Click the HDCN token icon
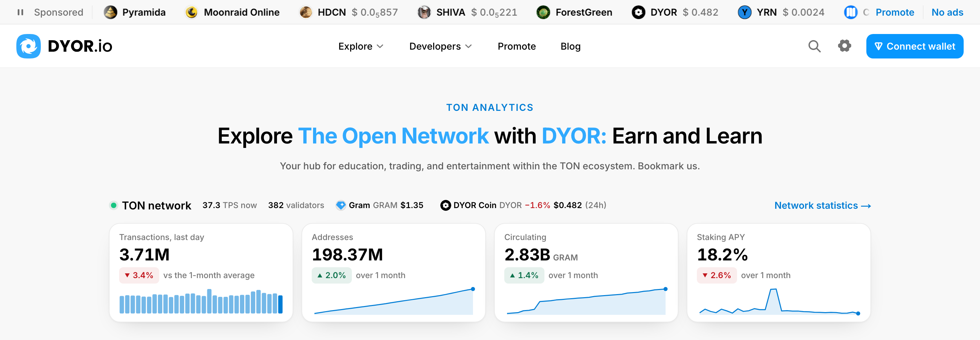This screenshot has height=340, width=980. (306, 12)
